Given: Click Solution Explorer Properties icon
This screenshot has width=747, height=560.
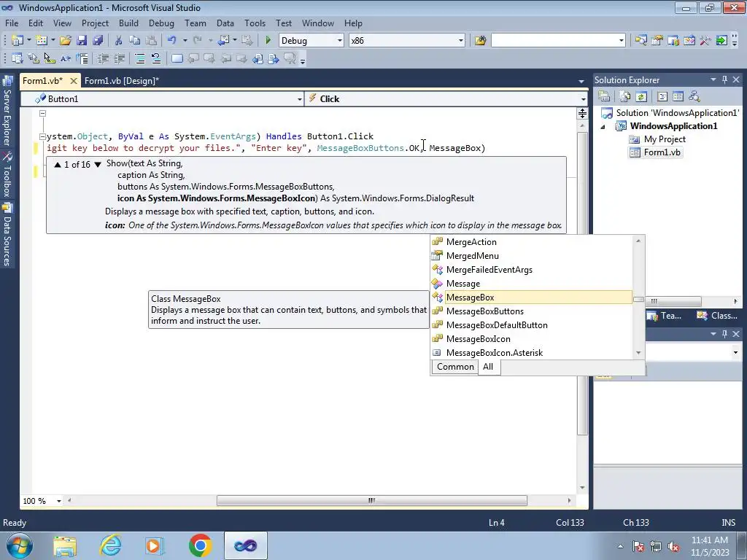Looking at the screenshot, I should (604, 97).
